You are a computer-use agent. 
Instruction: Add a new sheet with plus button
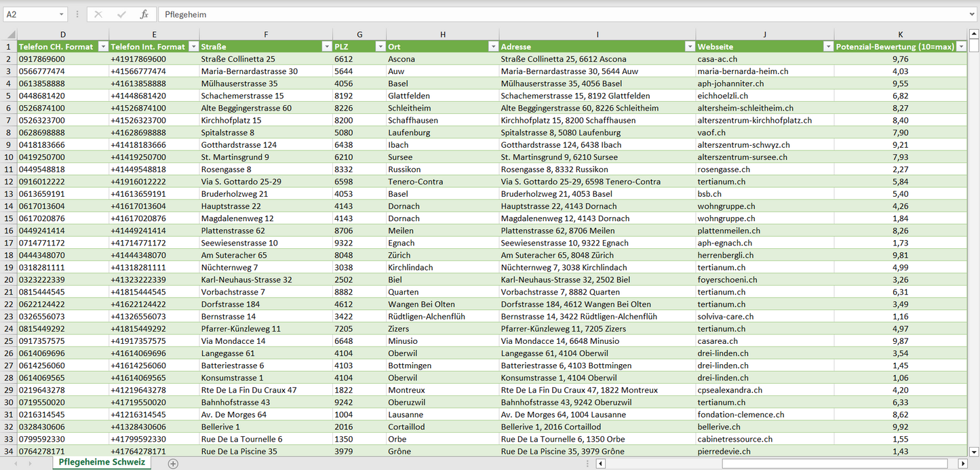[173, 463]
